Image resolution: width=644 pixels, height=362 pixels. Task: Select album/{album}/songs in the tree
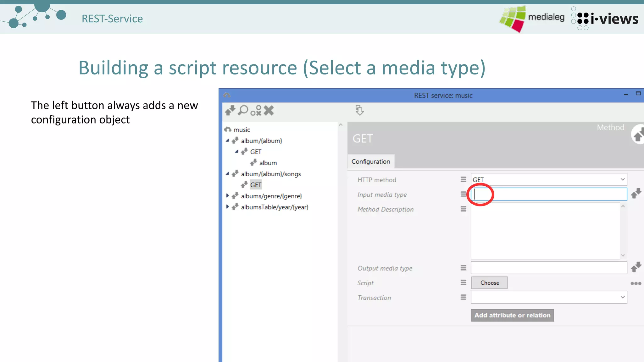click(271, 174)
